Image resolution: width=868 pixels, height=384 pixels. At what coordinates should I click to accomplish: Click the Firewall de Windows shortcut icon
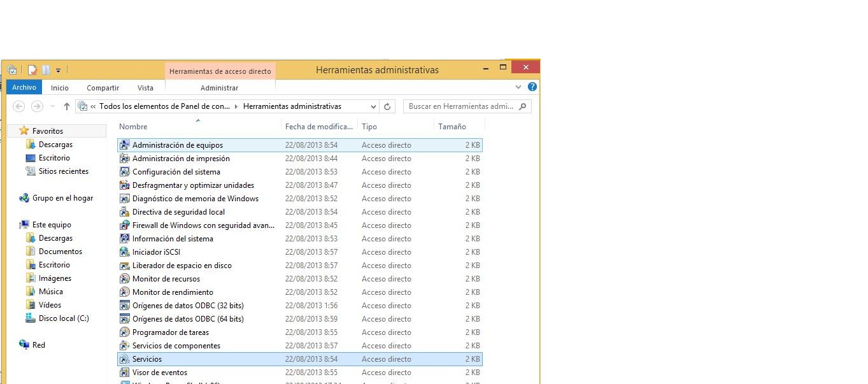click(x=125, y=225)
